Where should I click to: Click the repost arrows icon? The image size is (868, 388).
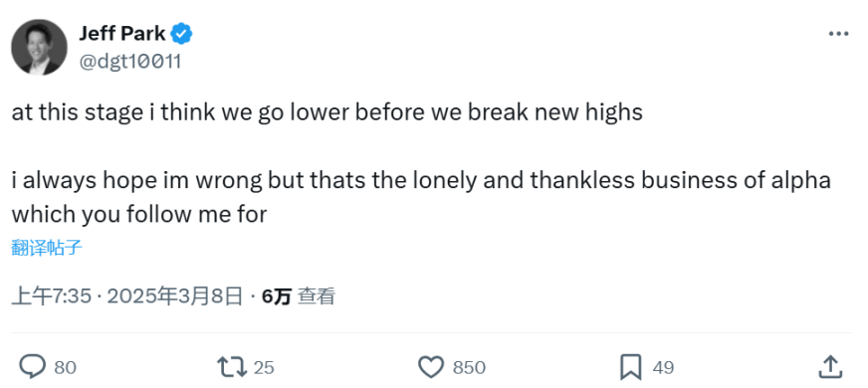[x=232, y=367]
